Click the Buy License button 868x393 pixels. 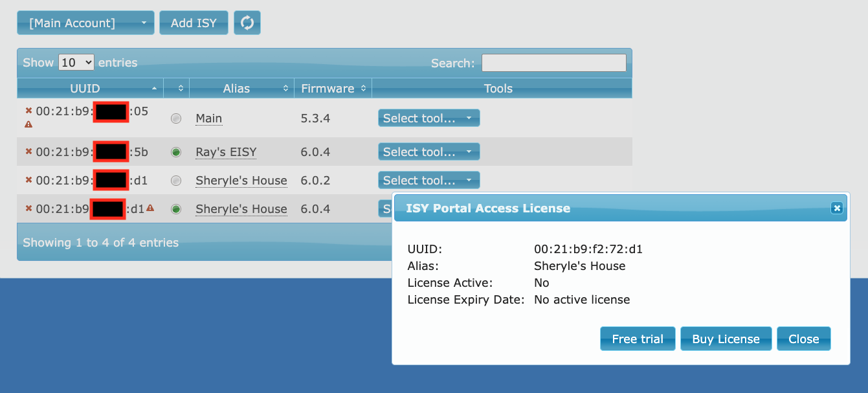(x=726, y=339)
